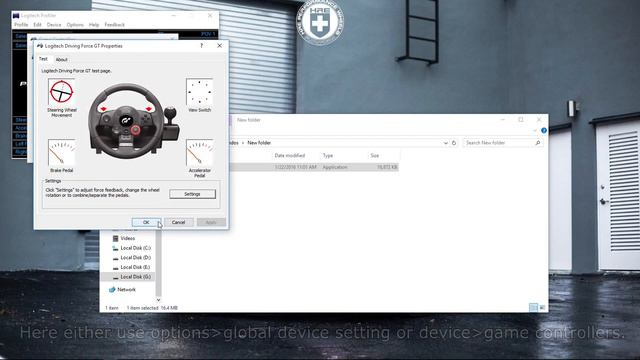
Task: Switch to details view icon in status bar
Action: coord(533,308)
